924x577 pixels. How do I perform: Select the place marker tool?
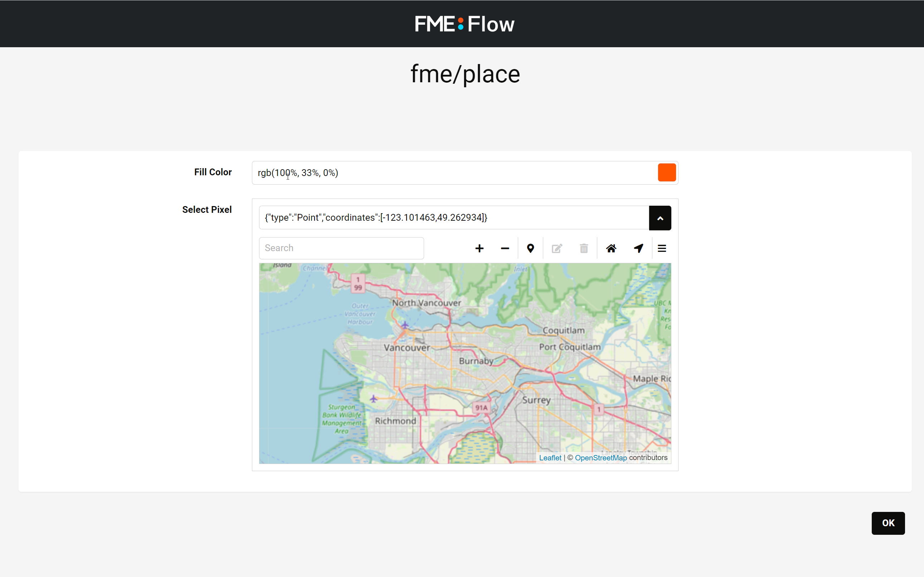530,248
